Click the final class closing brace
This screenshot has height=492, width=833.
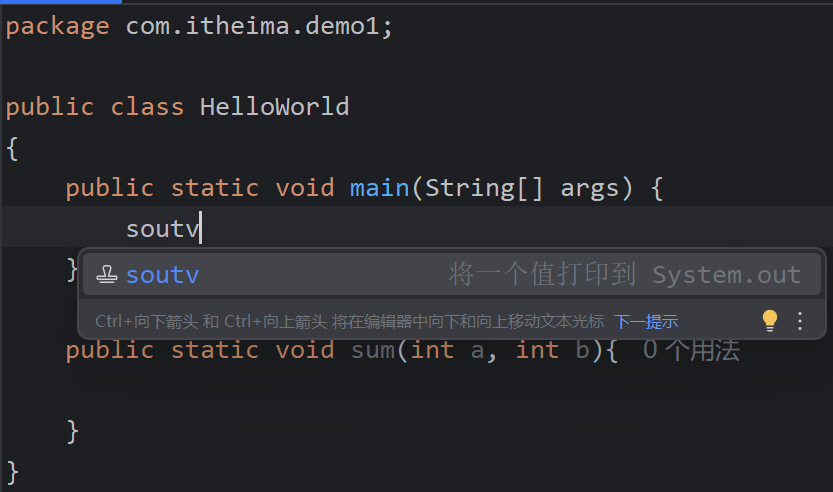pyautogui.click(x=13, y=472)
